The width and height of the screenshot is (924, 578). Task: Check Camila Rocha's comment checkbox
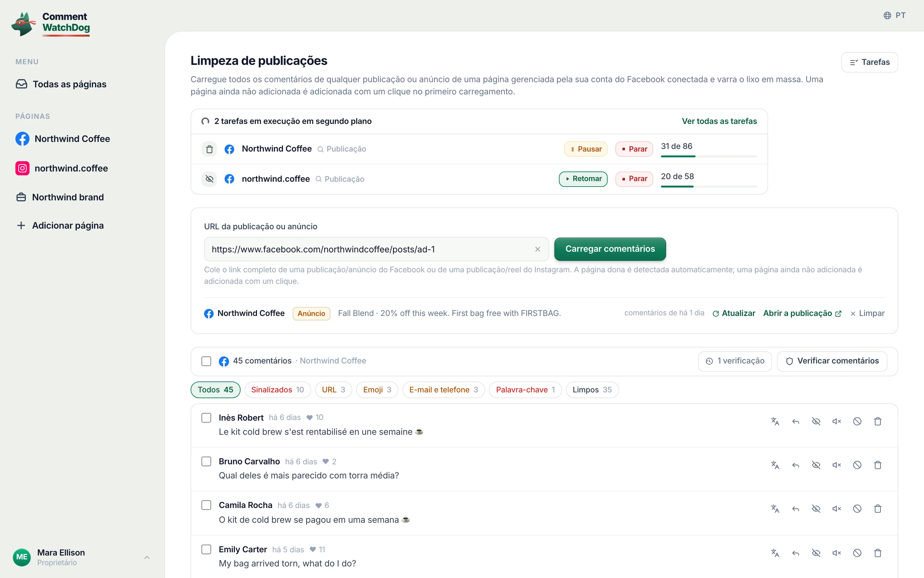(x=206, y=505)
